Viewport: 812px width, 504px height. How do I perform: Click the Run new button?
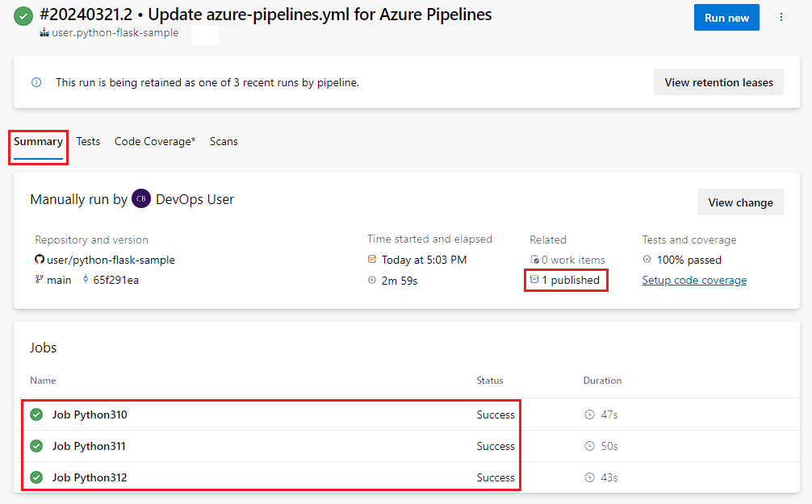pos(726,18)
